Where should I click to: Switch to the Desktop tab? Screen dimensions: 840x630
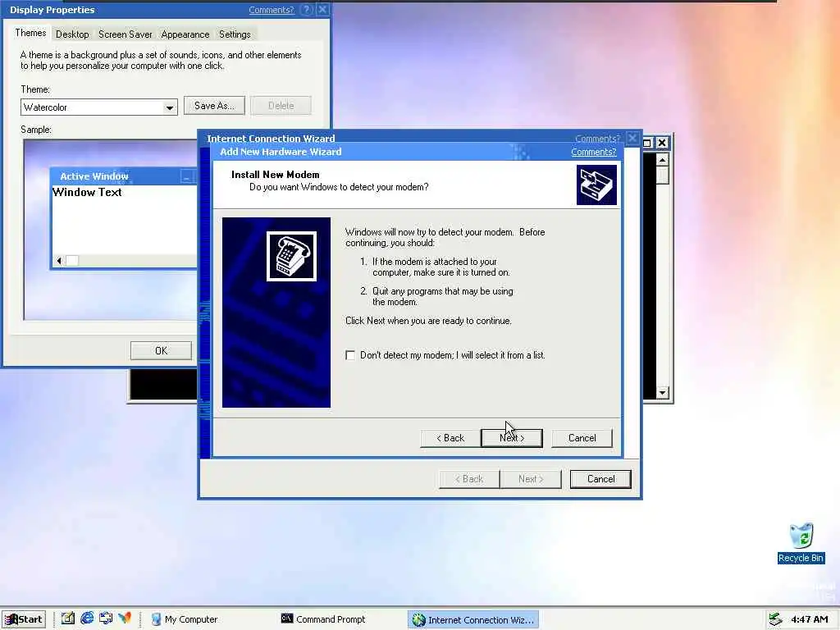[72, 34]
